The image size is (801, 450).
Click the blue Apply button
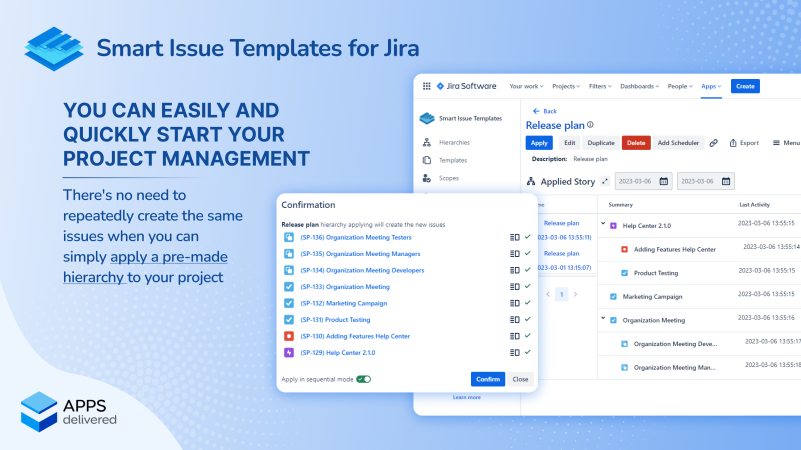(539, 143)
